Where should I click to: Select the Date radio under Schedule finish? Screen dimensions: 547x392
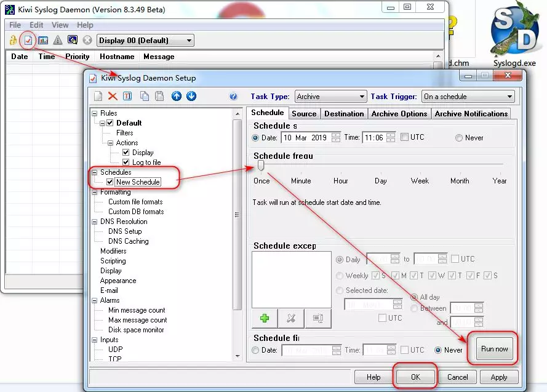(255, 350)
